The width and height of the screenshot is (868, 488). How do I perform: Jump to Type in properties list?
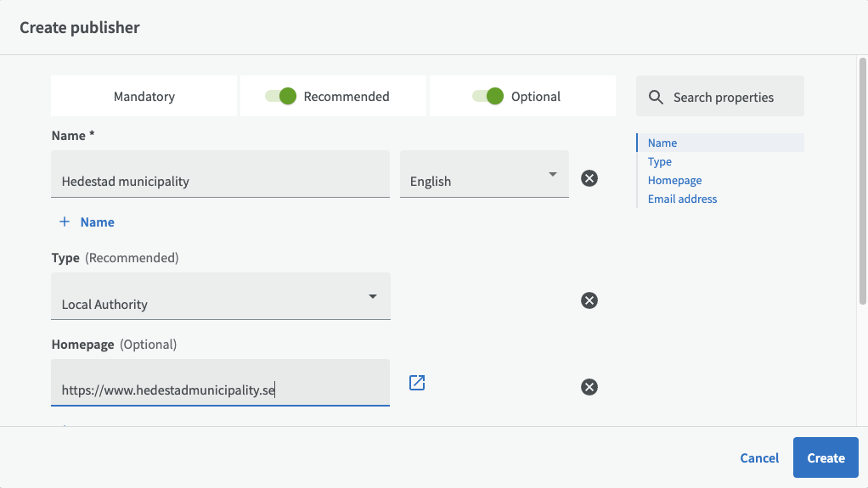coord(660,161)
